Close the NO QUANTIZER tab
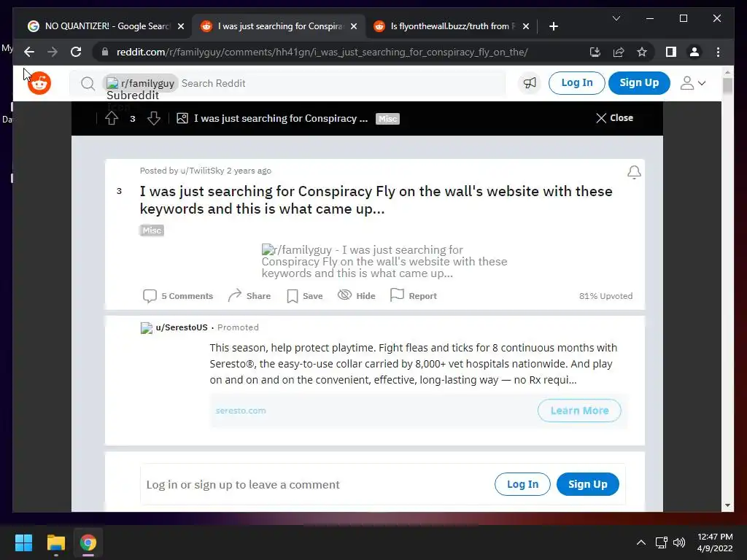The height and width of the screenshot is (560, 747). (x=181, y=27)
